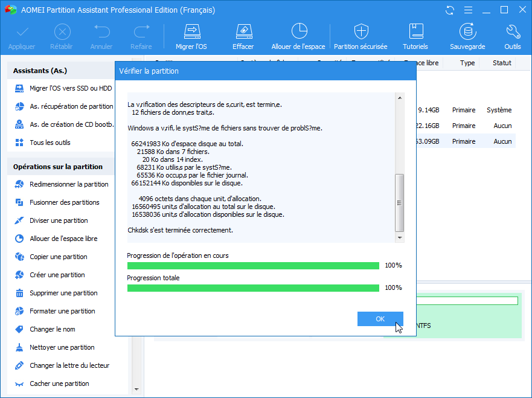Click the Appliquer checkmark icon
The height and width of the screenshot is (398, 532).
pos(22,32)
